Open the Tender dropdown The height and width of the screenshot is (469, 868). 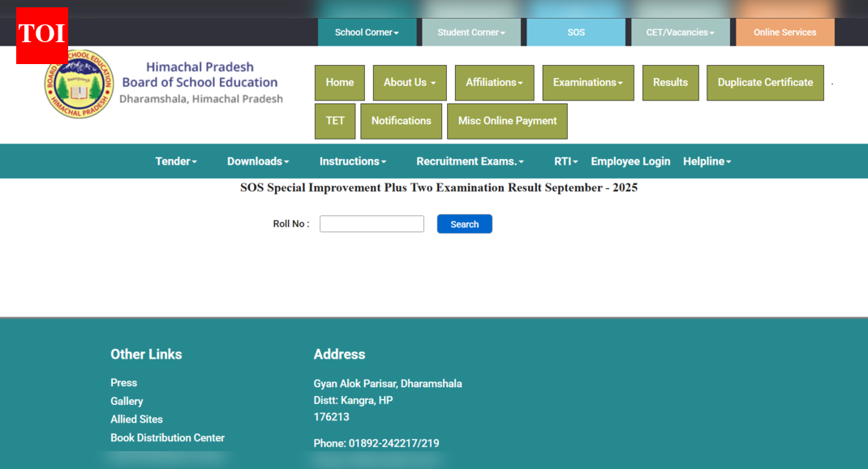click(x=175, y=161)
